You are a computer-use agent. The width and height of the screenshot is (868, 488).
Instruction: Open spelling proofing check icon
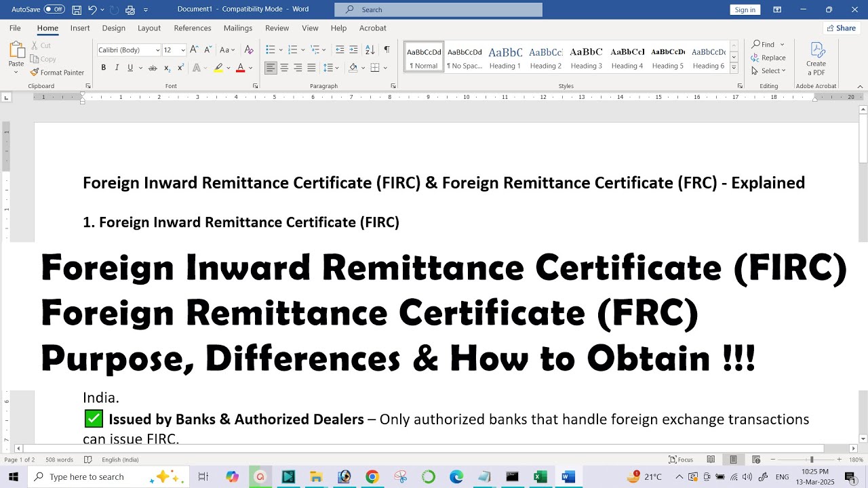tap(87, 460)
